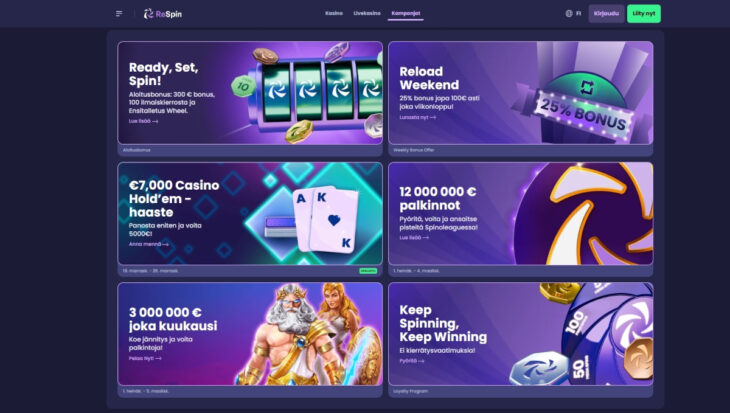Screen dimensions: 730x413
Task: Open the FI language selector
Action: (x=578, y=14)
